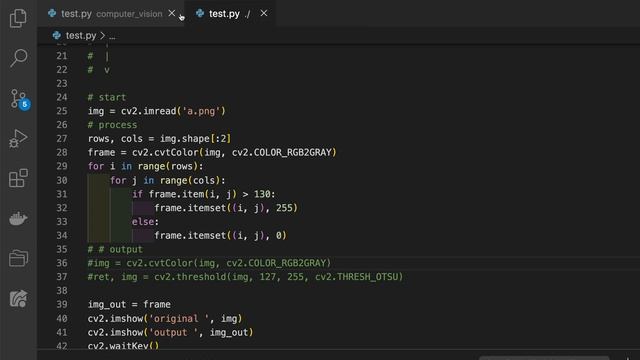Click the 'else:' keyword on line 33

145,222
